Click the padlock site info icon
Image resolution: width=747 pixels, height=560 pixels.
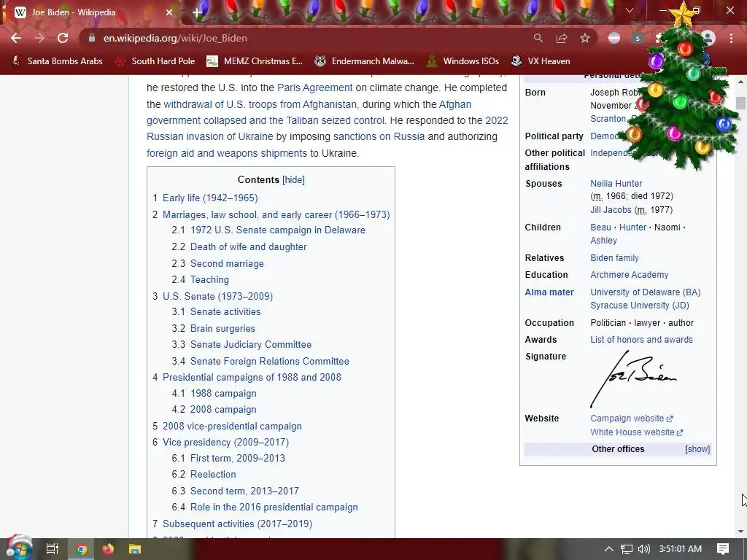pyautogui.click(x=92, y=38)
